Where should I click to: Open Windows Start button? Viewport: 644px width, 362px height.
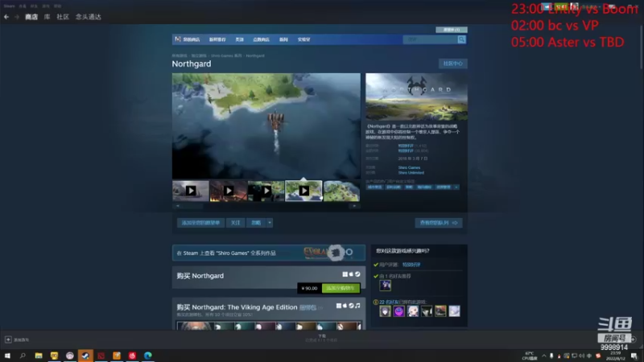[x=7, y=356]
